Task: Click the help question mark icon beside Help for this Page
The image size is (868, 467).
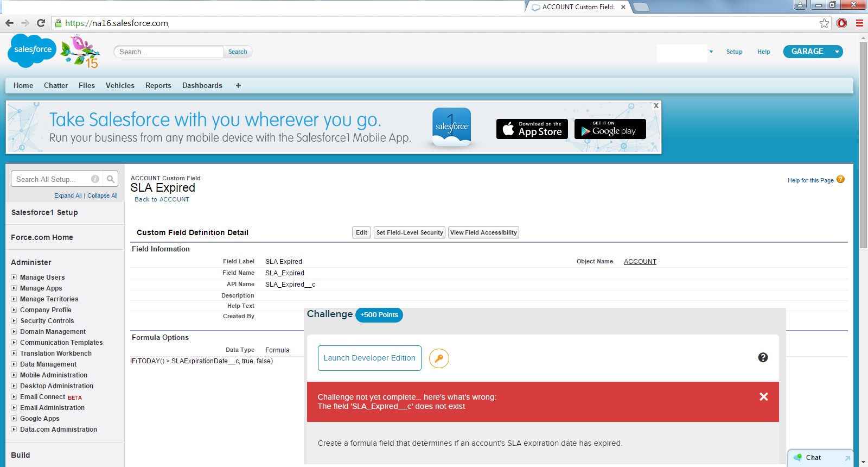Action: coord(840,179)
